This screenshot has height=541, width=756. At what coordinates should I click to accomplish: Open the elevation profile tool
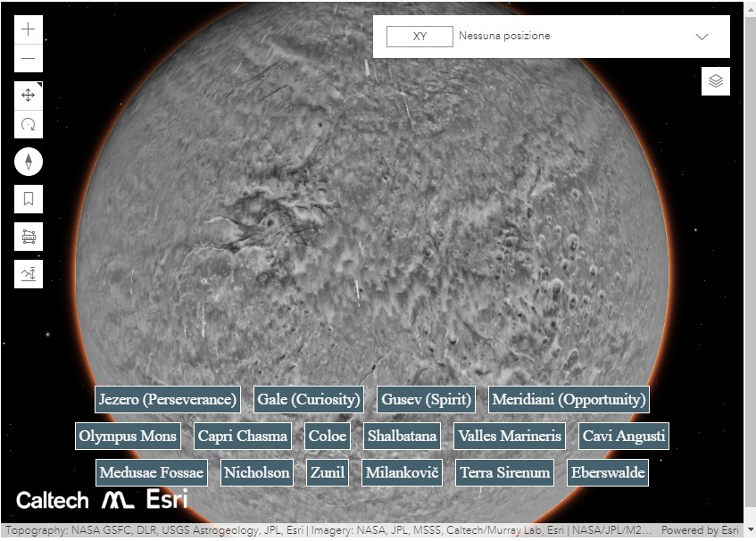[x=29, y=274]
